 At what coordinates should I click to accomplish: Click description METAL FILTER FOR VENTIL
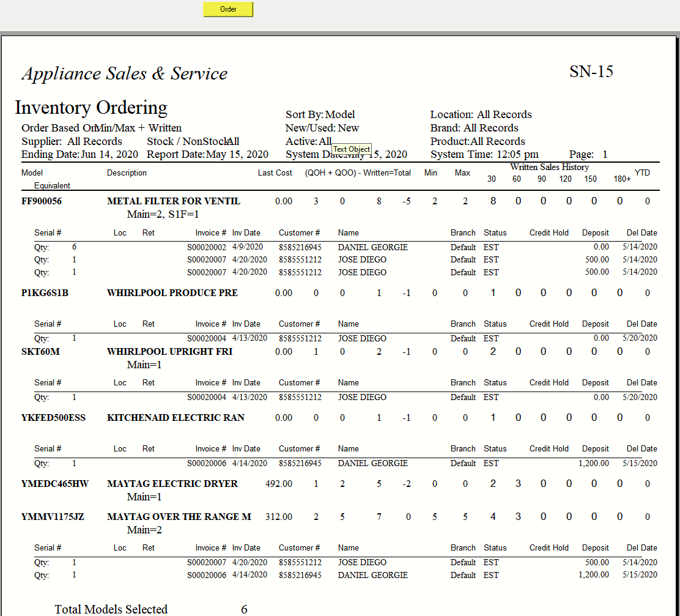coord(174,201)
